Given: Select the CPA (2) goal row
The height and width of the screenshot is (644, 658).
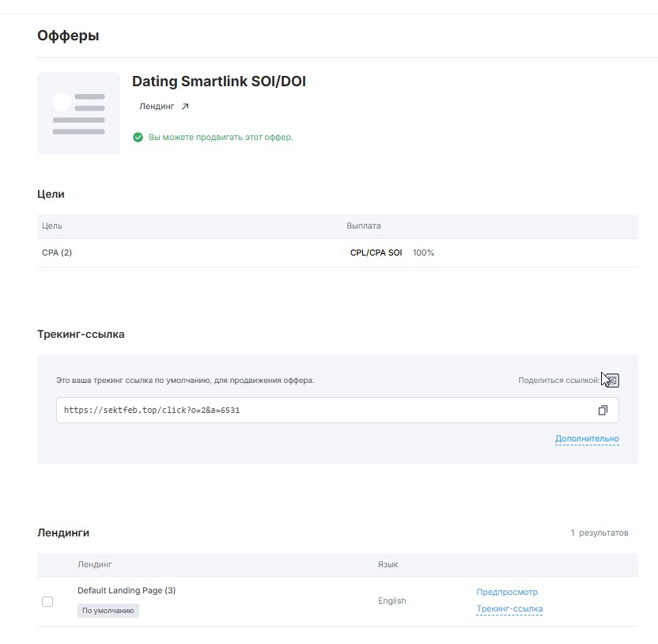Looking at the screenshot, I should (x=57, y=253).
